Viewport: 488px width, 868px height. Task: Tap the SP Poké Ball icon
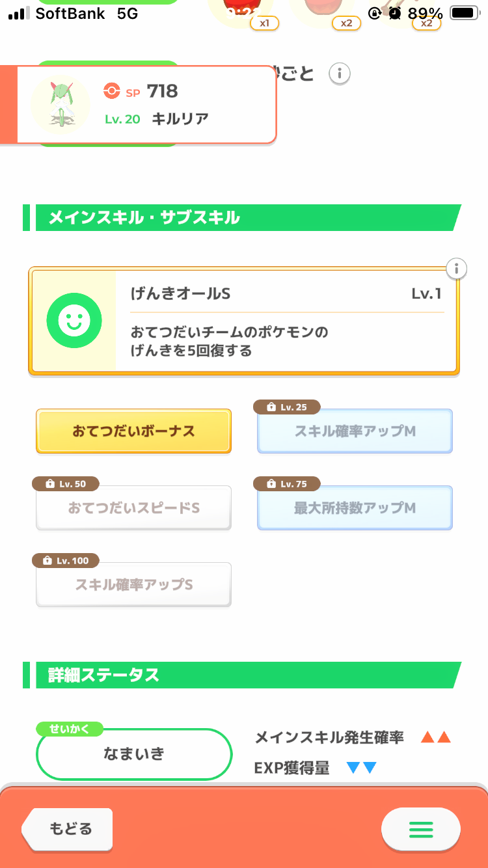pos(112,92)
